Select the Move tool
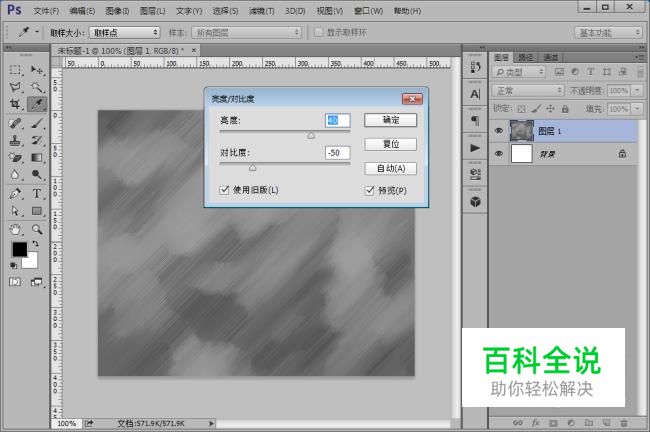The width and height of the screenshot is (650, 432). (36, 70)
